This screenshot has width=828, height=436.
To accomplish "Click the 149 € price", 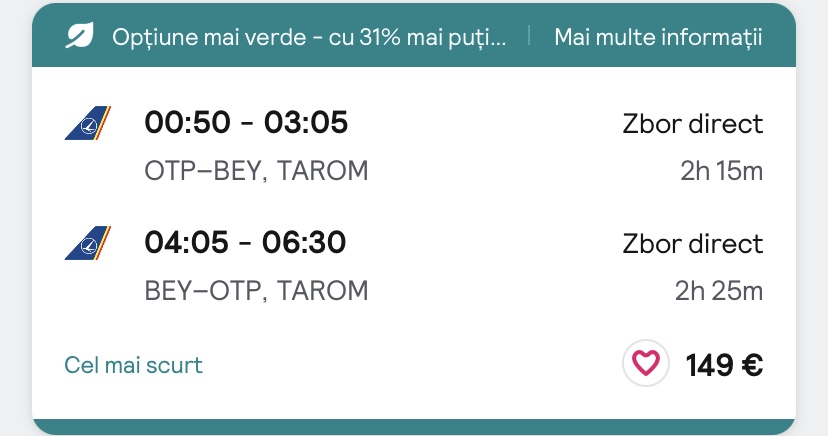I will tap(724, 365).
